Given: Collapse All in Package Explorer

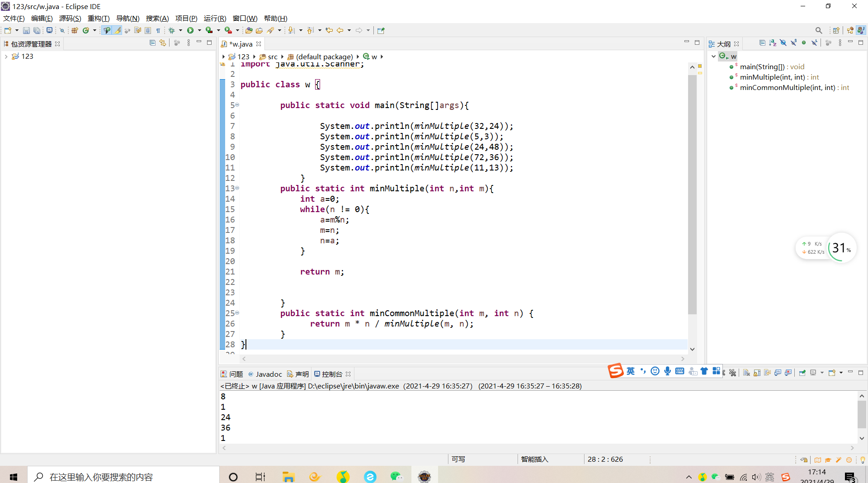Looking at the screenshot, I should pos(152,43).
